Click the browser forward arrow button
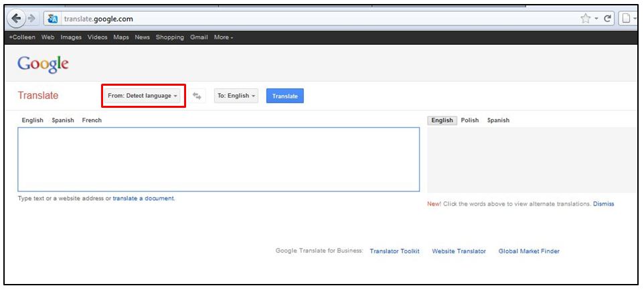Image resolution: width=644 pixels, height=292 pixels. pyautogui.click(x=32, y=19)
